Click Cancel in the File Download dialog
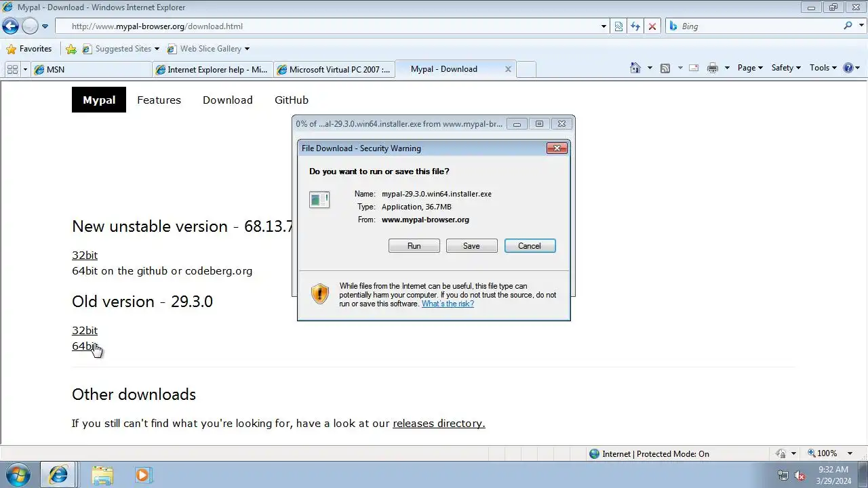 pos(530,246)
